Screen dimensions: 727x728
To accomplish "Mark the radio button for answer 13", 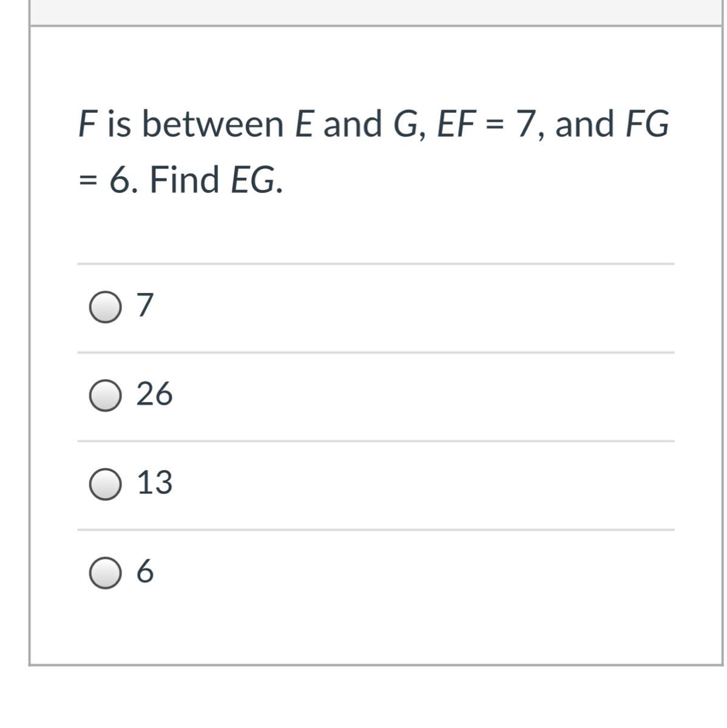I will 104,485.
